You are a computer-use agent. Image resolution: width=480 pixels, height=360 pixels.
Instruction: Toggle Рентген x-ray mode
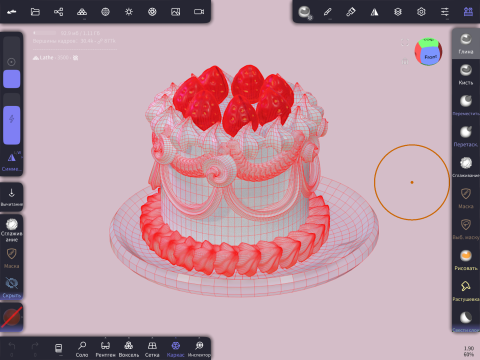105,349
